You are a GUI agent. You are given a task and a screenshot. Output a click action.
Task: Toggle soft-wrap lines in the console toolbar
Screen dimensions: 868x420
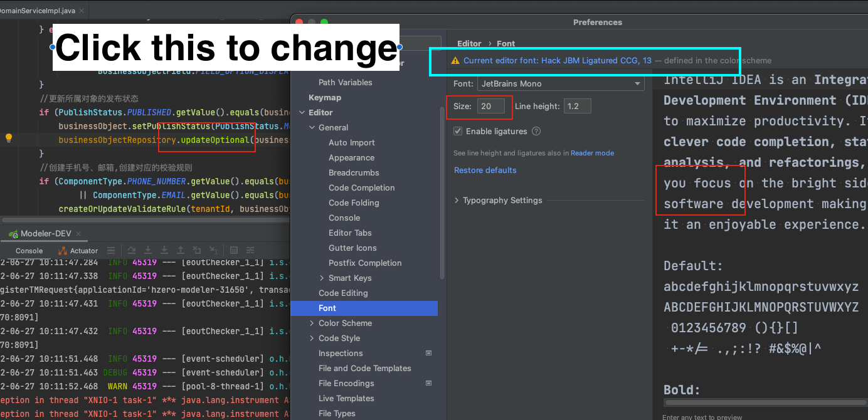pyautogui.click(x=112, y=251)
